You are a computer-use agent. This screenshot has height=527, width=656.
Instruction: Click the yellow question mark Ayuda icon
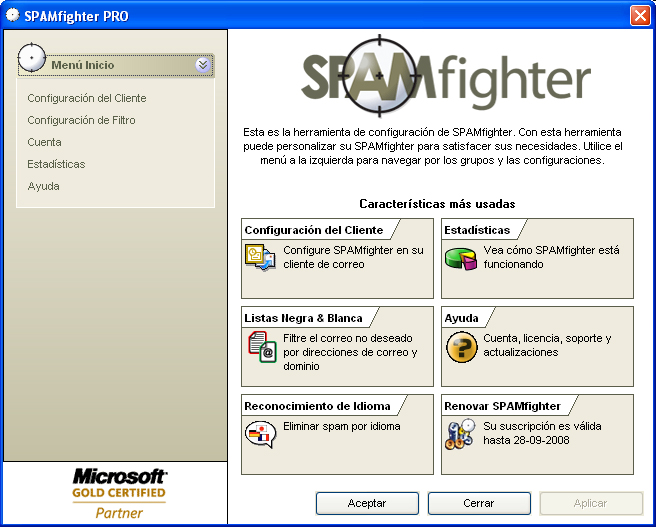[x=461, y=347]
